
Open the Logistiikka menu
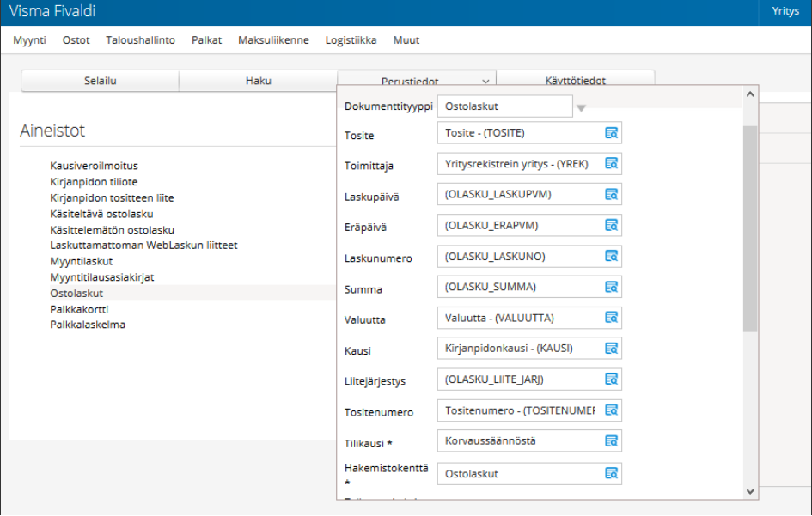pos(351,40)
